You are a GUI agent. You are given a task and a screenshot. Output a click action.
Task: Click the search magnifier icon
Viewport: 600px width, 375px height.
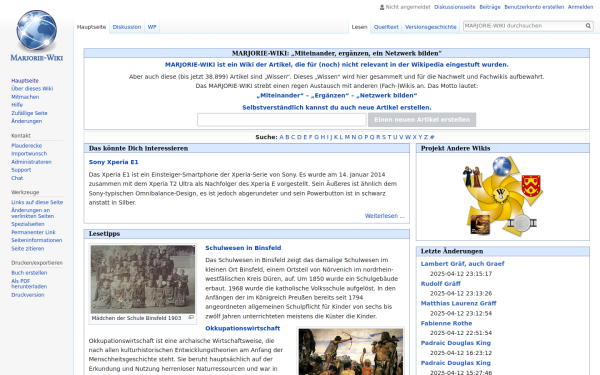[588, 26]
